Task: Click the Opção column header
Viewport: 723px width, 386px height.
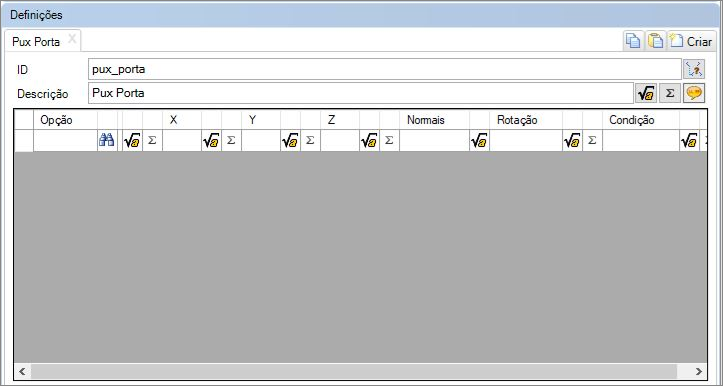Action: pyautogui.click(x=65, y=120)
